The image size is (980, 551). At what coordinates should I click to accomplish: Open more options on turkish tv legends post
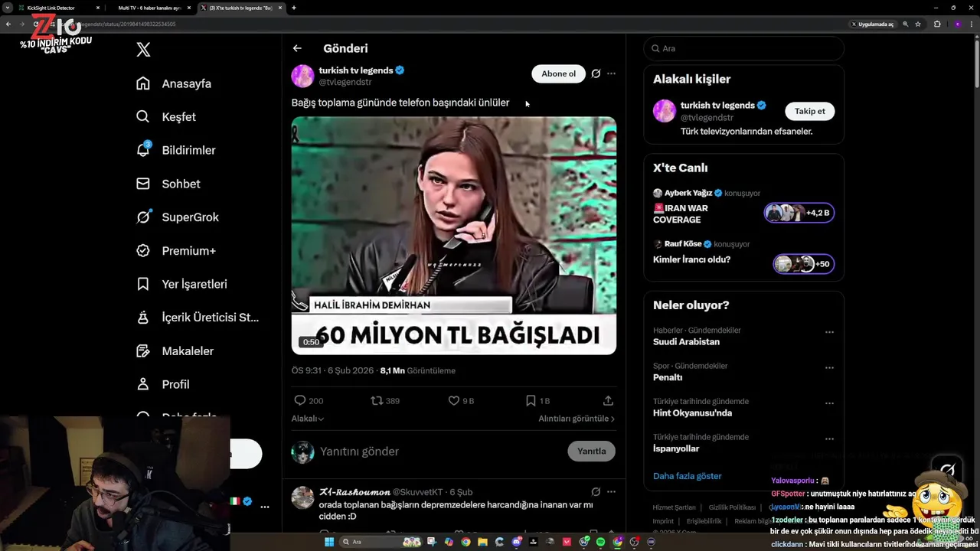(x=611, y=73)
